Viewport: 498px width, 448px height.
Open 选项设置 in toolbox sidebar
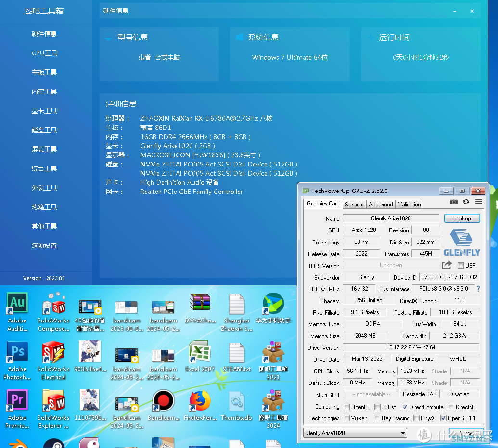44,245
